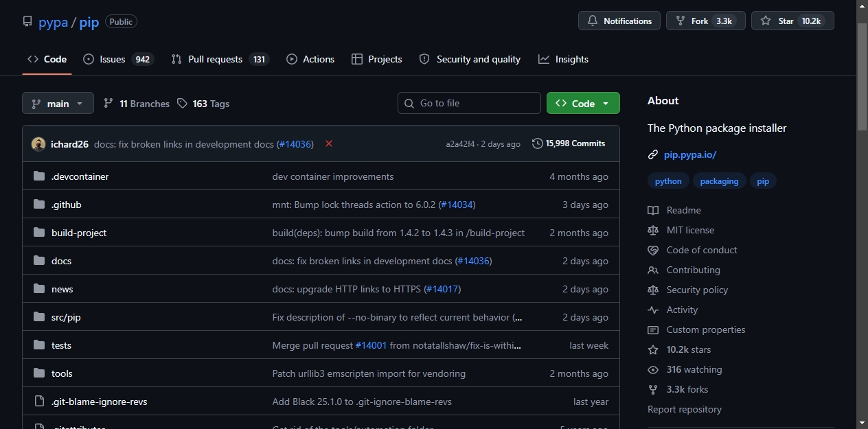The image size is (868, 429).
Task: Click the tag icon beside 163 Tags
Action: coord(182,104)
